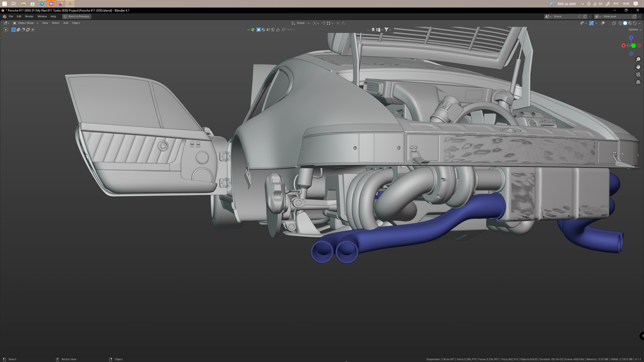The image size is (644, 362).
Task: Click the green Y axis gizmo circle
Action: (633, 46)
